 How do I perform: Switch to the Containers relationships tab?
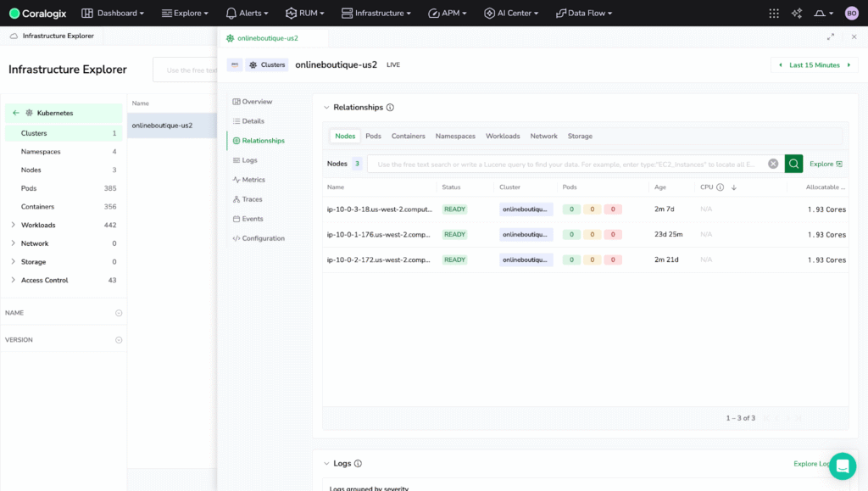tap(408, 137)
